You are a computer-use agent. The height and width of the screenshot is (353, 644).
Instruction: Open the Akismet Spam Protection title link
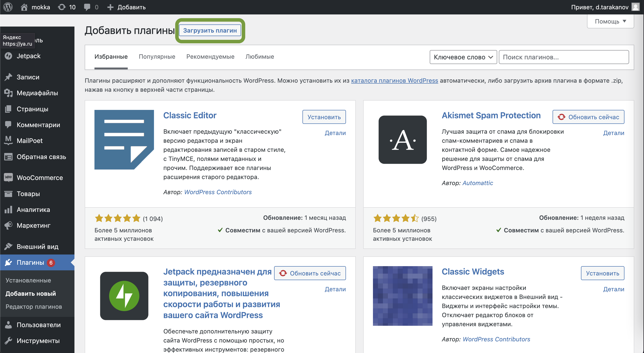(x=491, y=115)
